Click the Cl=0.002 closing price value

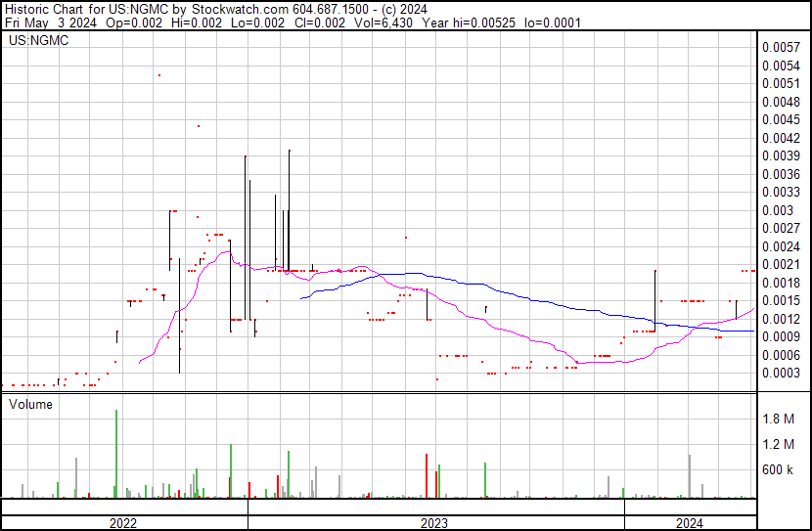click(320, 22)
